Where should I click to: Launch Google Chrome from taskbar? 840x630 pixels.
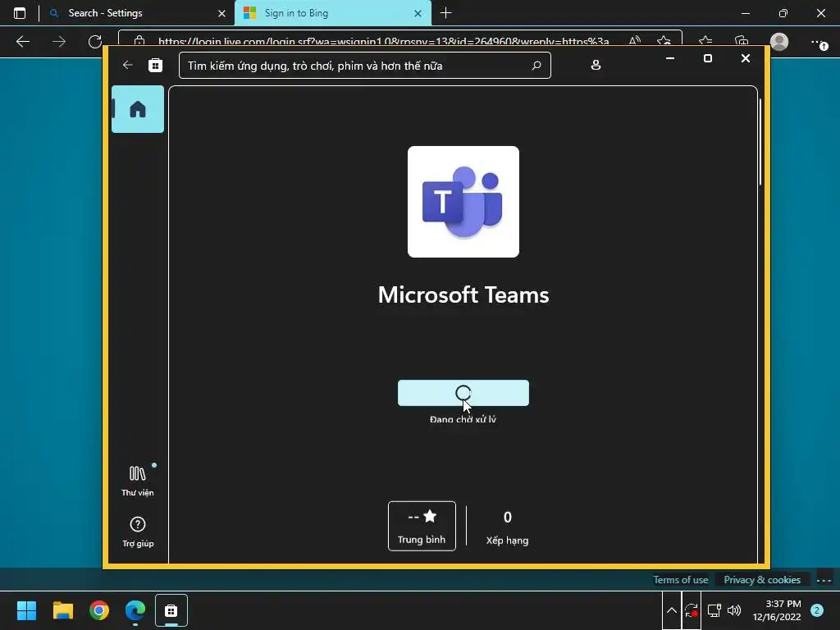point(99,610)
